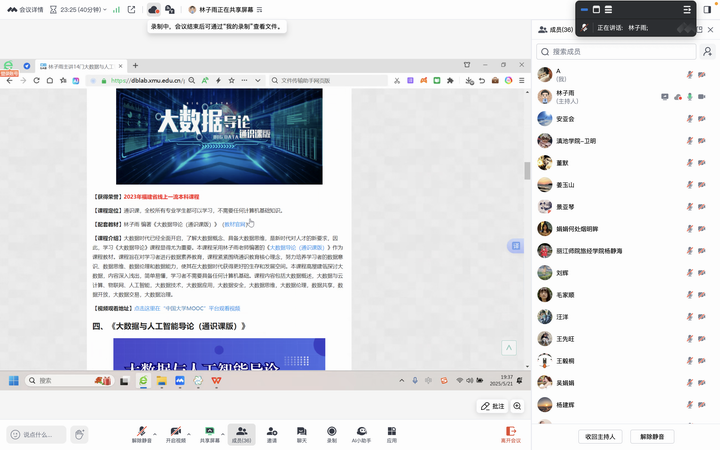Select member 王先旺

click(565, 339)
